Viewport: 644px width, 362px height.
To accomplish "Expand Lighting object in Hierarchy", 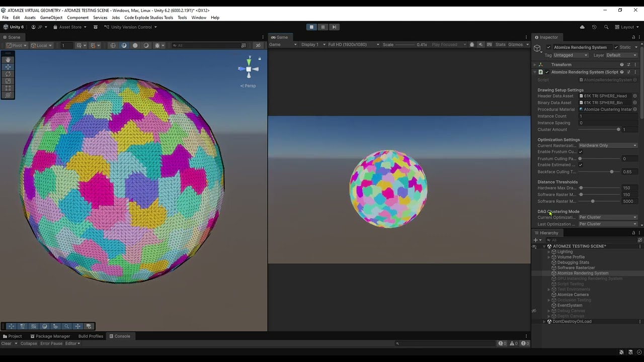I will (x=549, y=252).
